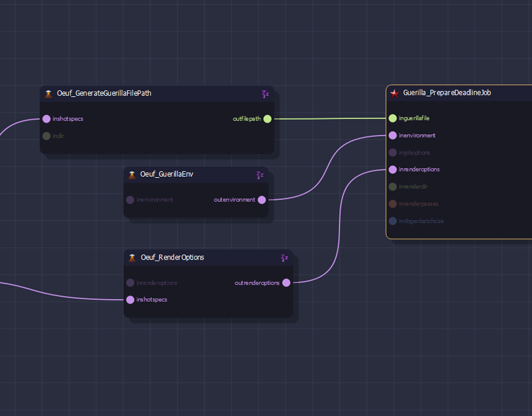
Task: Select the Oeuf_RenderOptions node title
Action: pos(172,257)
